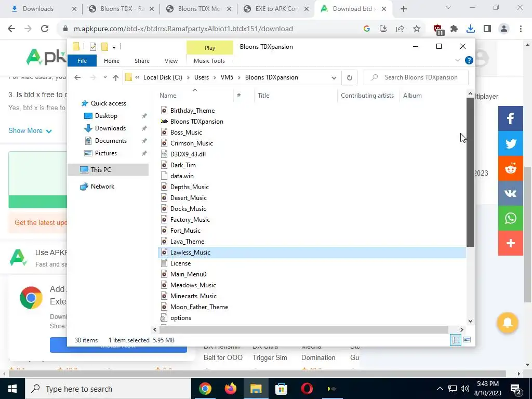The width and height of the screenshot is (532, 399).
Task: Open File Explorer help
Action: click(x=469, y=60)
